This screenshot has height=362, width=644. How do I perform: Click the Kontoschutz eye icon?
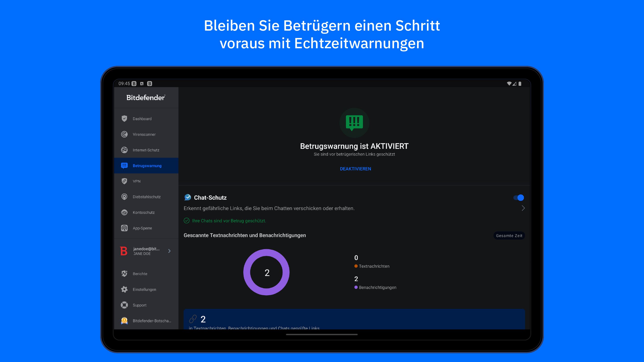point(124,213)
